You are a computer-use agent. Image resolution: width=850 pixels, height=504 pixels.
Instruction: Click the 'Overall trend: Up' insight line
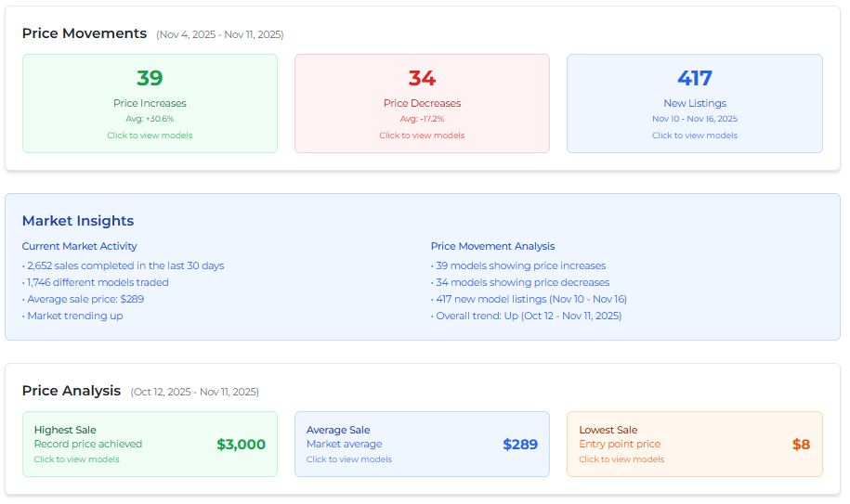coord(529,316)
